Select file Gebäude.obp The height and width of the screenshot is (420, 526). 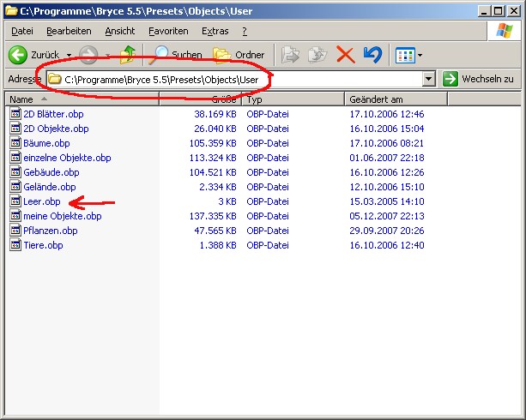51,172
